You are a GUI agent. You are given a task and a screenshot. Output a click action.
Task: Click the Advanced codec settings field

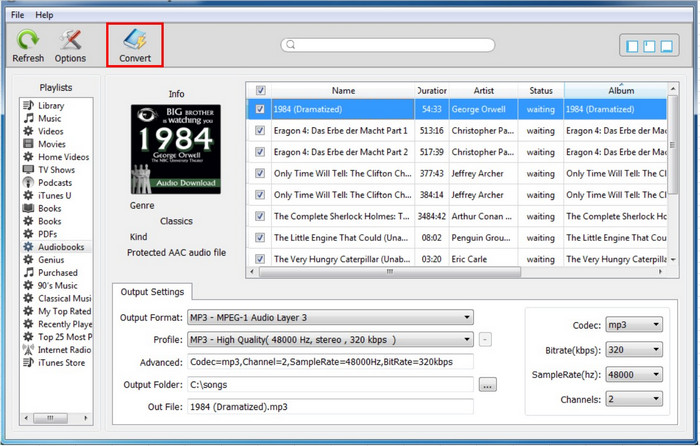tap(330, 362)
